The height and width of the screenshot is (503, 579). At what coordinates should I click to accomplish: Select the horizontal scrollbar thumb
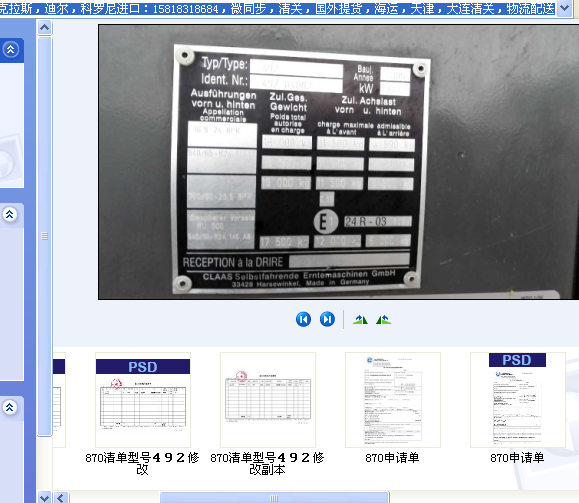tap(274, 497)
